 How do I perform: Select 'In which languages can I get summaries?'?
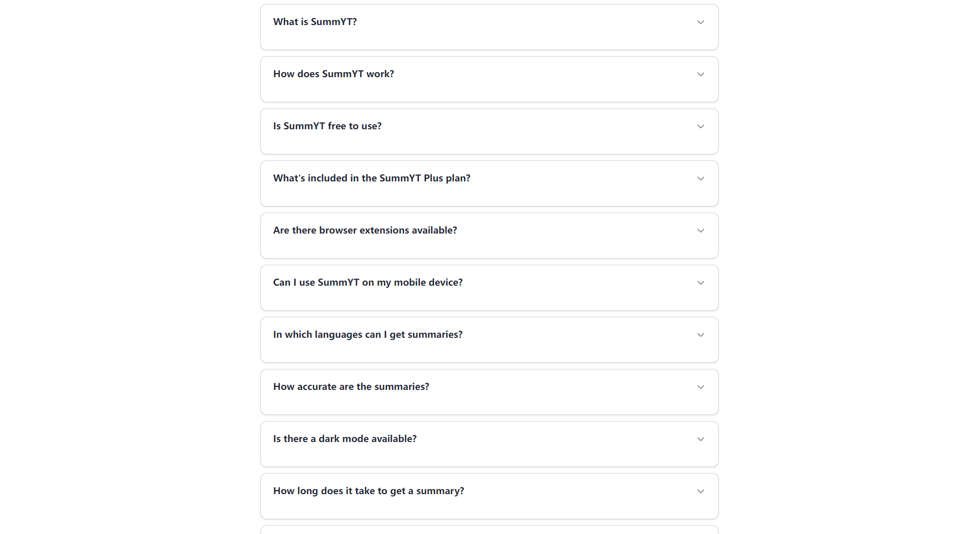[368, 335]
